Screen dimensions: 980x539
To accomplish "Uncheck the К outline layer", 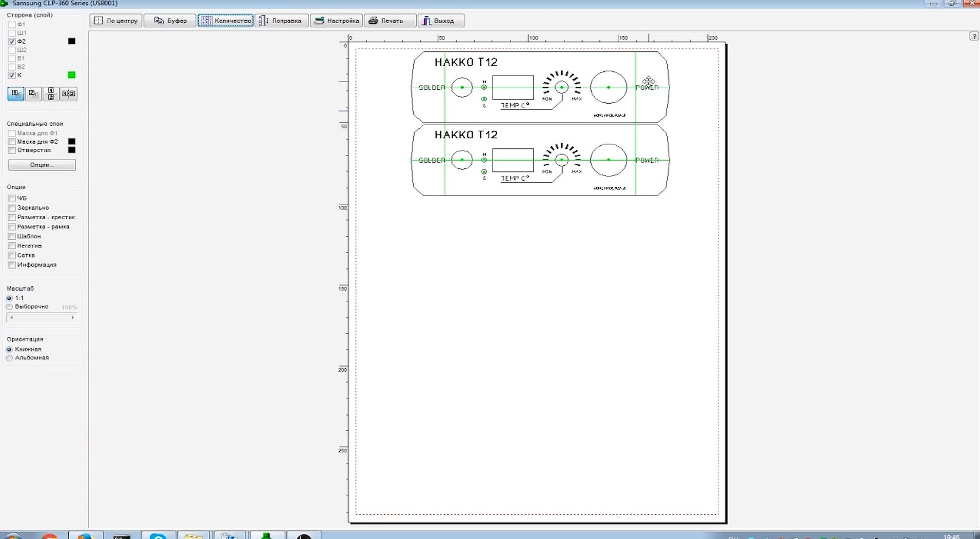I will (12, 75).
